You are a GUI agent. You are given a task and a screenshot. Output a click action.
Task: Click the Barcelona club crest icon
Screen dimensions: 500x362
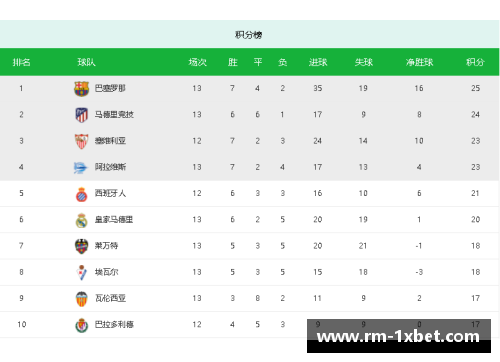(x=81, y=89)
